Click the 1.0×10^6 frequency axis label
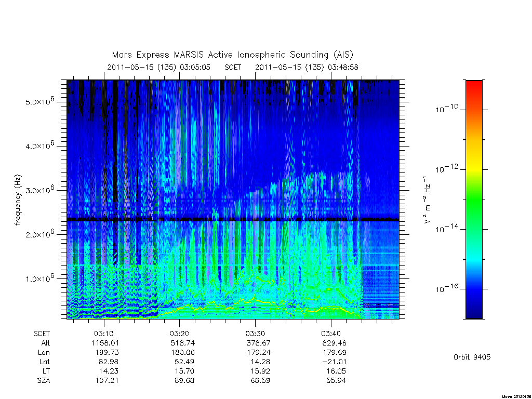532x399 pixels. [39, 278]
